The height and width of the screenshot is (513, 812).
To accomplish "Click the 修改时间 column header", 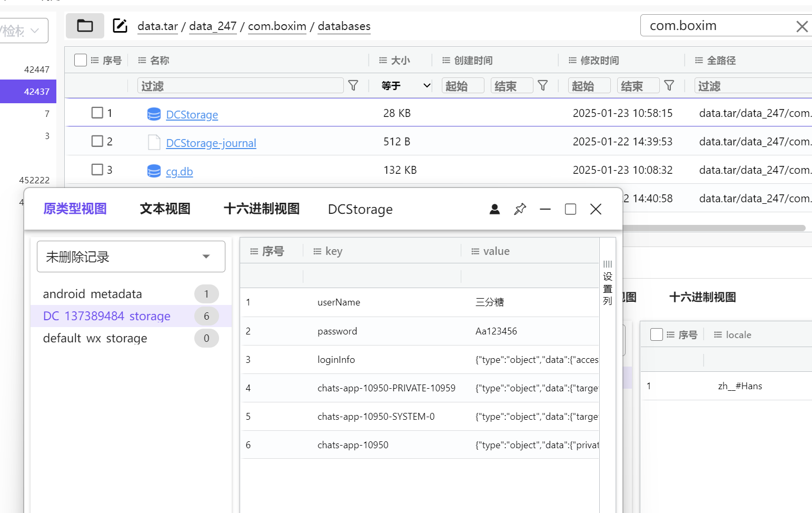I will 600,61.
